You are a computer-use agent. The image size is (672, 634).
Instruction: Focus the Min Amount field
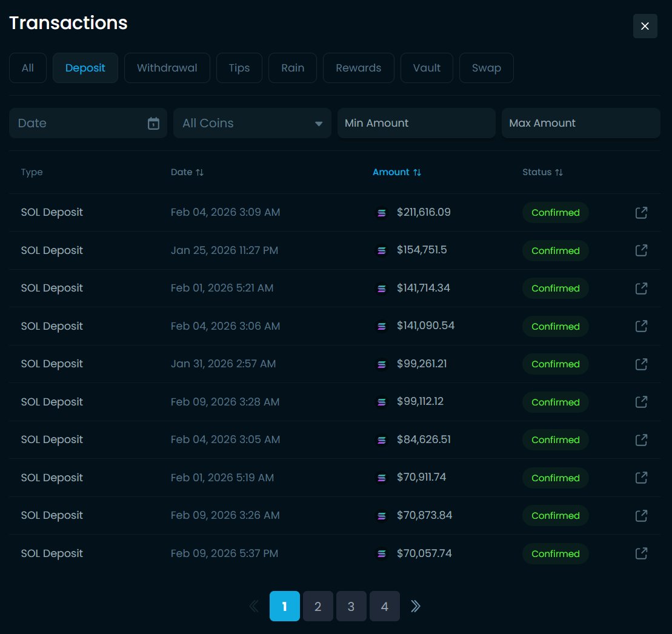416,123
